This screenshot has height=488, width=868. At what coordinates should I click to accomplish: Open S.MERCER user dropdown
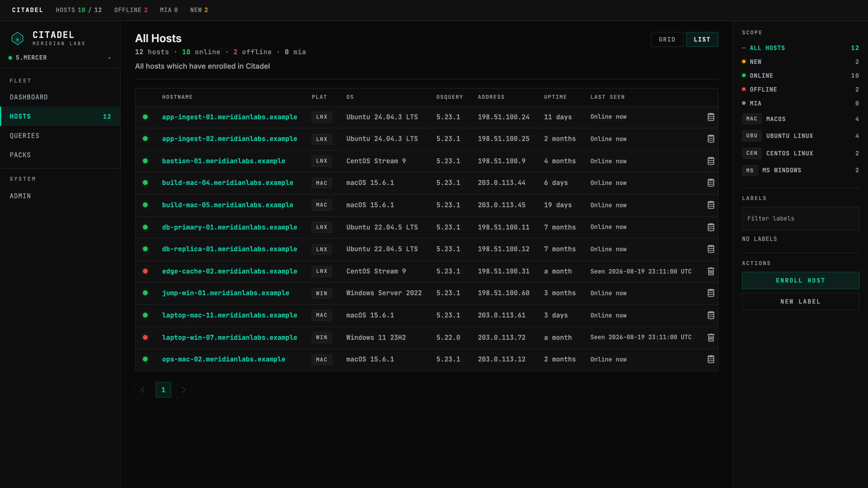(60, 58)
